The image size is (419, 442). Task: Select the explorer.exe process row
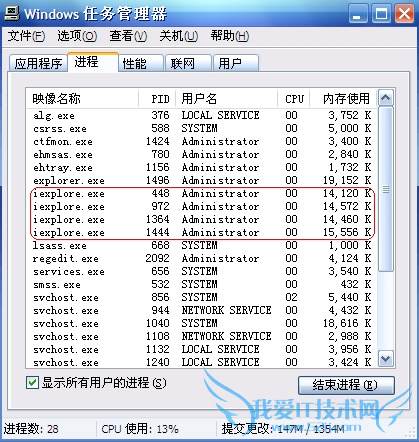point(202,180)
